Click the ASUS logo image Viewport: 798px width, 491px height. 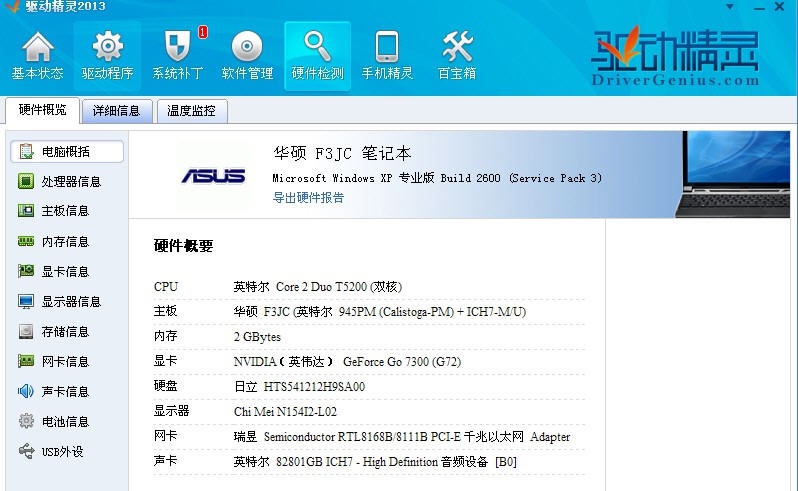coord(213,176)
